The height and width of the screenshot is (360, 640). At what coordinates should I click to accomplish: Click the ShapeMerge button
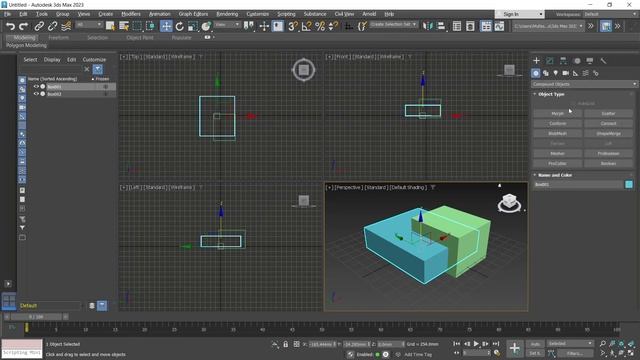click(608, 133)
